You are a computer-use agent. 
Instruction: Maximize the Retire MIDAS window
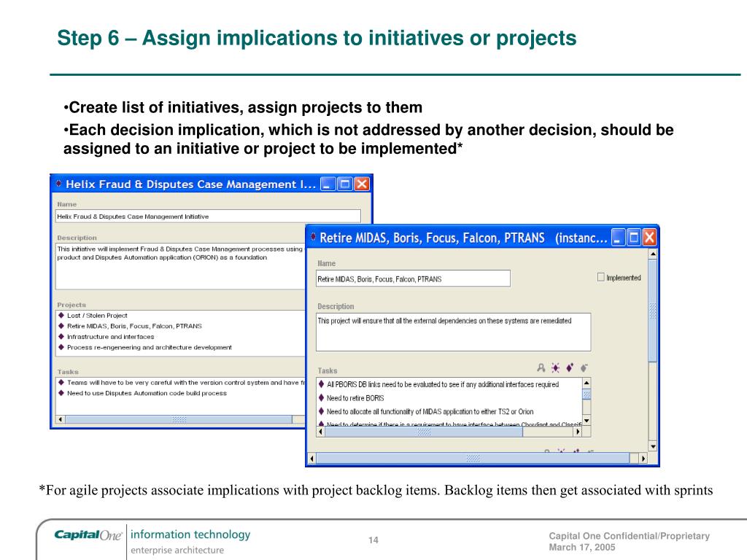pyautogui.click(x=634, y=237)
